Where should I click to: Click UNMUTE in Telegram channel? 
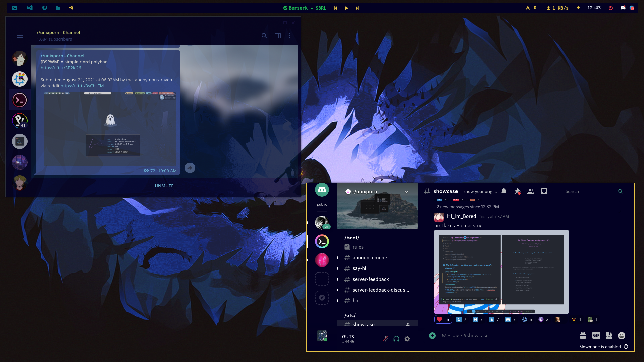pyautogui.click(x=164, y=186)
